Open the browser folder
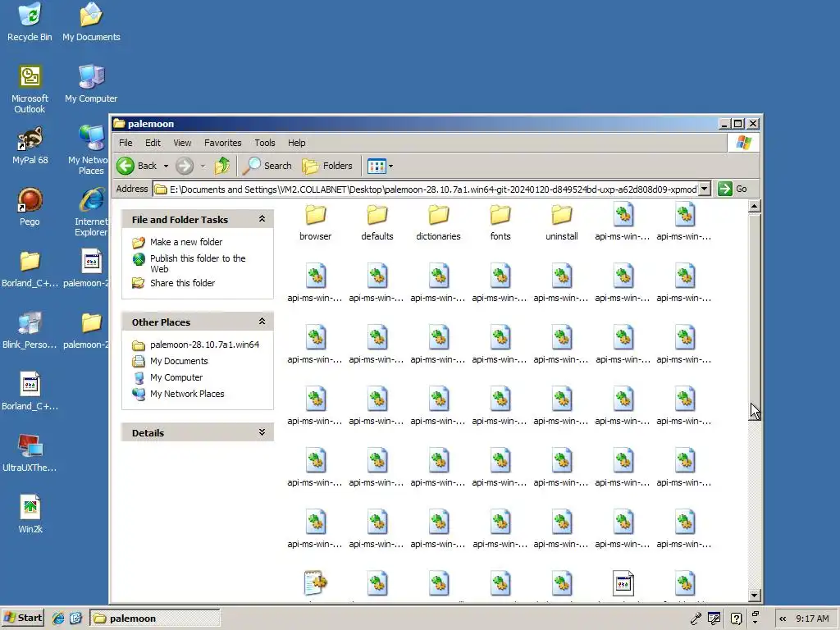Screen dimensions: 840x630 coord(316,223)
